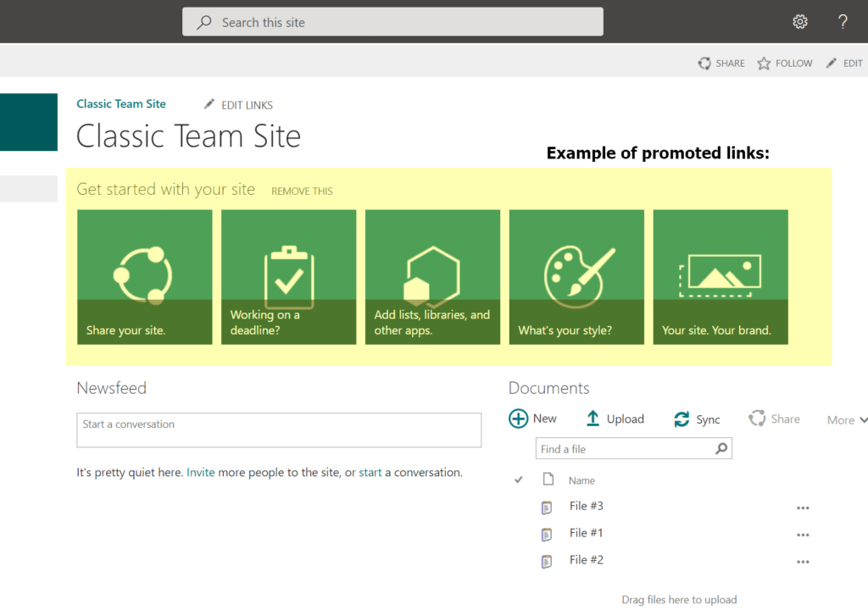Image resolution: width=868 pixels, height=616 pixels.
Task: Open the What's your style tile
Action: [x=576, y=277]
